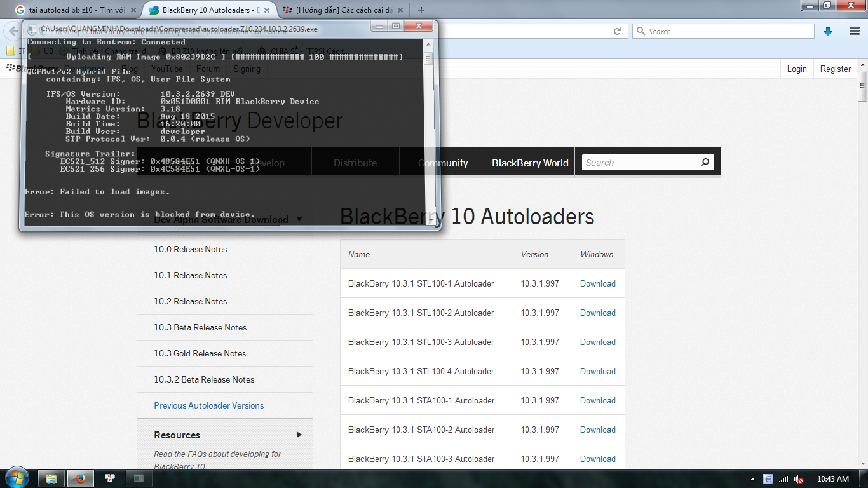Expand the Resources section arrow
Viewport: 868px width, 488px height.
(x=299, y=435)
